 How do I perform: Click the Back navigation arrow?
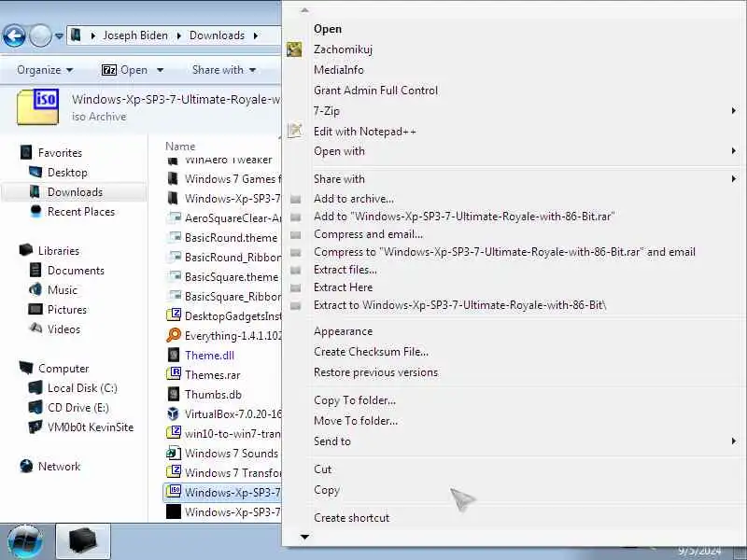tap(14, 35)
